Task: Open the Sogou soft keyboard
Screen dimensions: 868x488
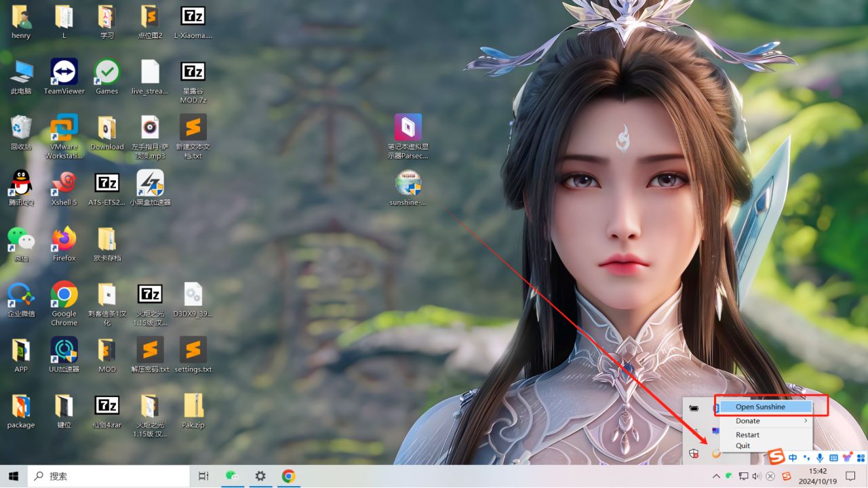Action: click(x=833, y=458)
